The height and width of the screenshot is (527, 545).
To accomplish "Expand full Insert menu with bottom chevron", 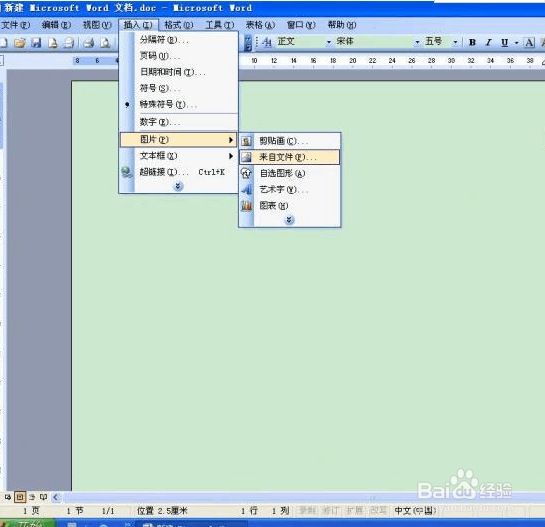I will point(178,186).
